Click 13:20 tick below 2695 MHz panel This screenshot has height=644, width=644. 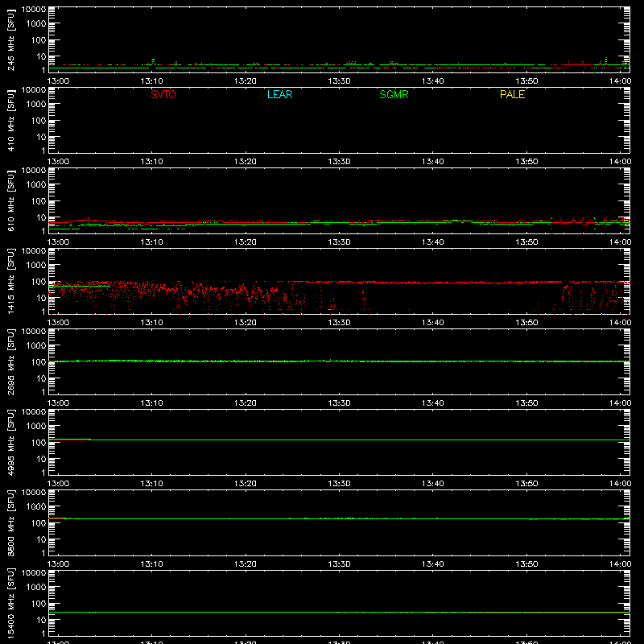click(x=246, y=403)
